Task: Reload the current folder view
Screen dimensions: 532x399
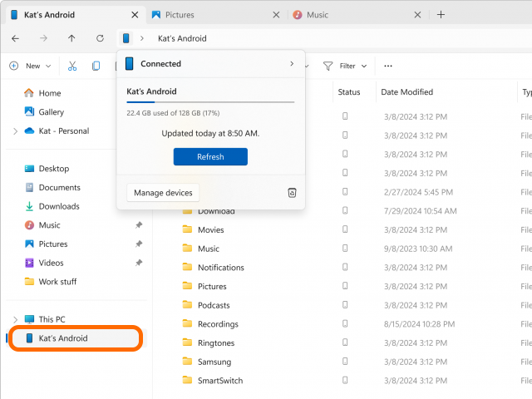Action: click(x=100, y=38)
